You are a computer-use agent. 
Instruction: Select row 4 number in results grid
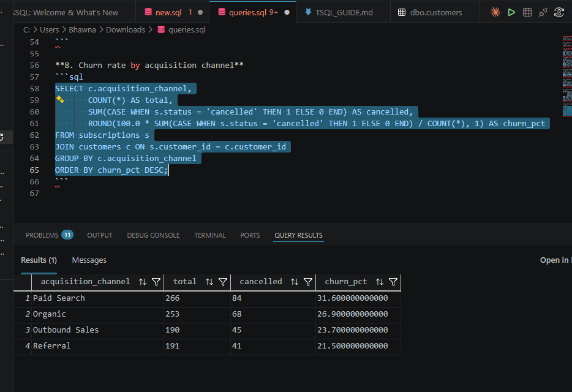pyautogui.click(x=27, y=346)
